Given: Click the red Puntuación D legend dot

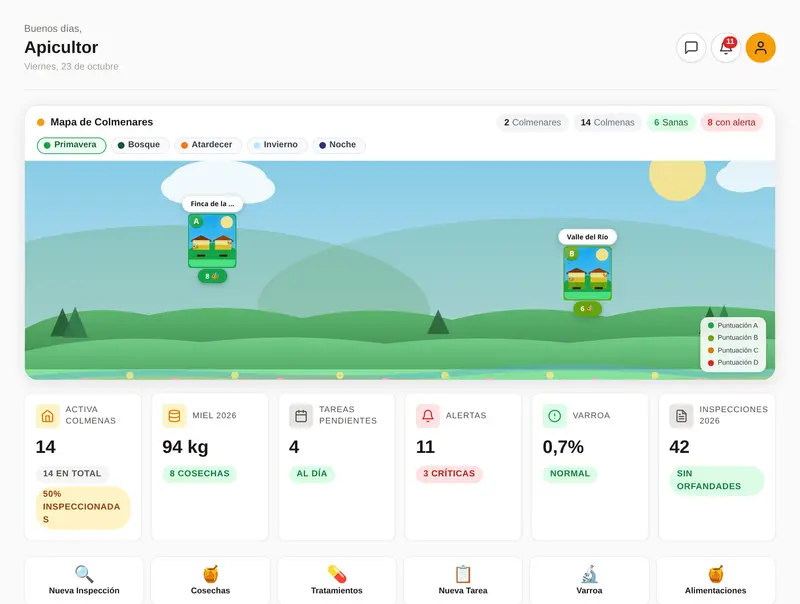Looking at the screenshot, I should [711, 363].
